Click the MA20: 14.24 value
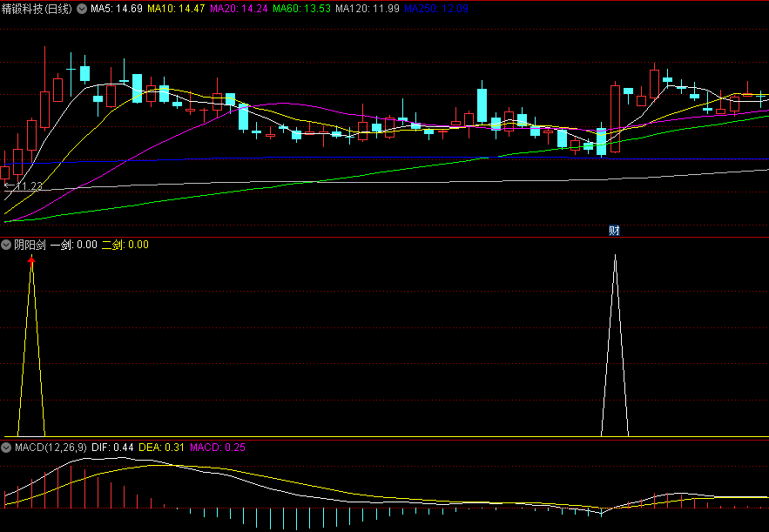This screenshot has width=769, height=532. click(x=239, y=9)
